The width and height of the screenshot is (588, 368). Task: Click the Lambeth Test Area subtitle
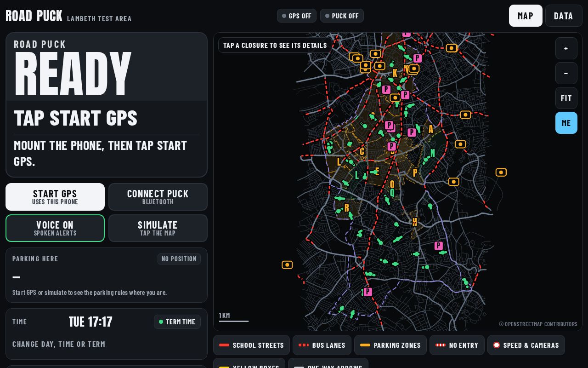[x=99, y=19]
